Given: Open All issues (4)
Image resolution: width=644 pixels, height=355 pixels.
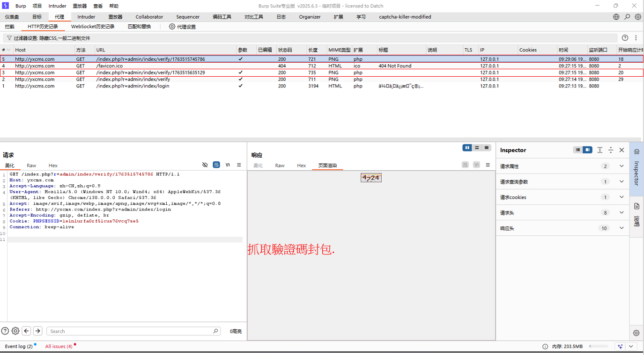Looking at the screenshot, I should [x=59, y=347].
